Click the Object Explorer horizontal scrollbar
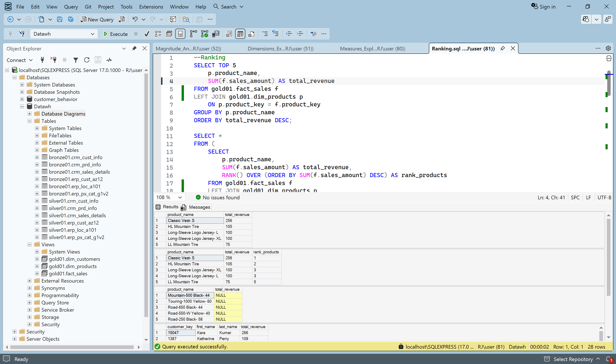Image resolution: width=616 pixels, height=364 pixels. pyautogui.click(x=72, y=347)
